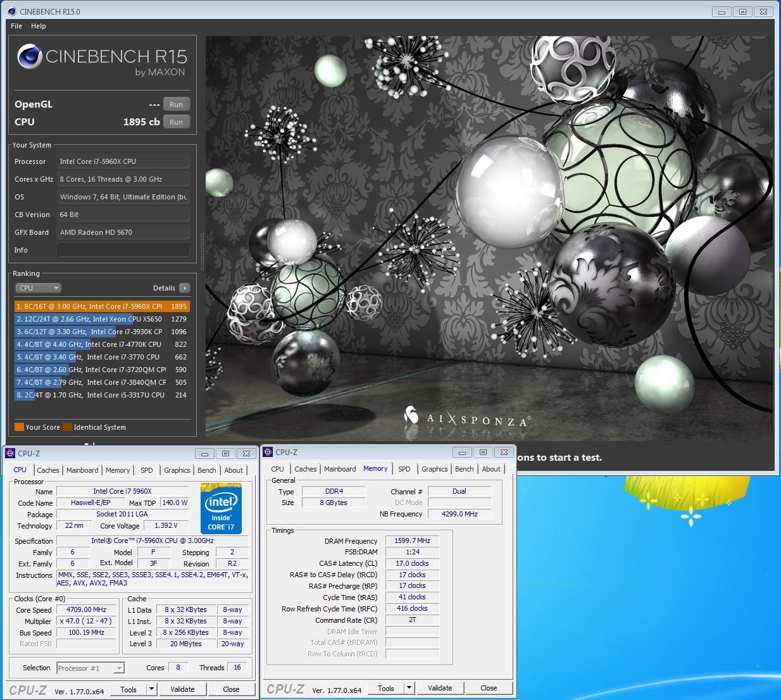781x700 pixels.
Task: Switch to SPD tab in left CPU-Z
Action: (x=147, y=470)
